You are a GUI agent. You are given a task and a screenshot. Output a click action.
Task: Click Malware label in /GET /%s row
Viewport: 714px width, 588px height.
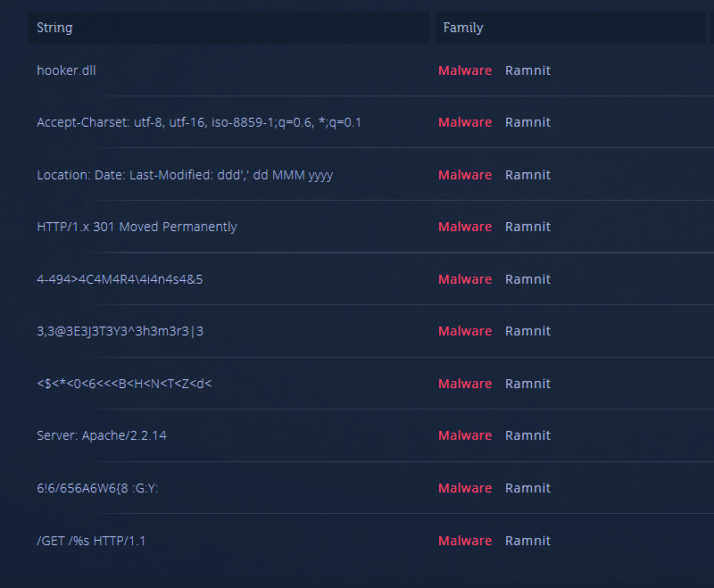click(465, 541)
